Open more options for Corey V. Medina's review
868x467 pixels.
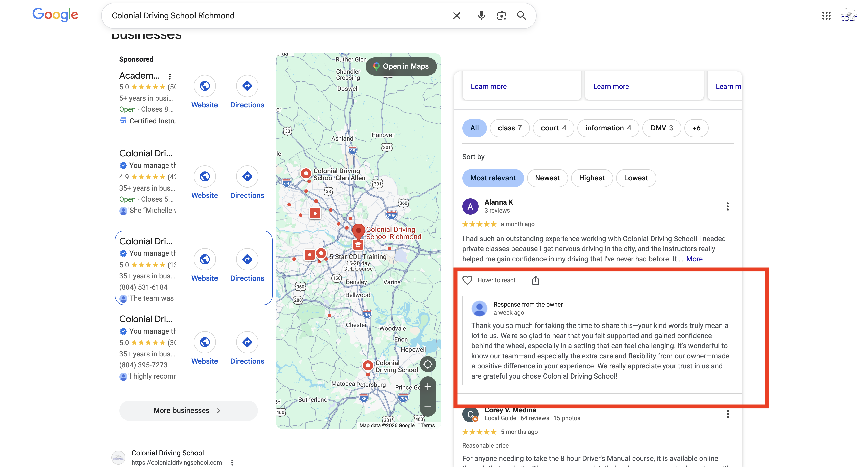pyautogui.click(x=727, y=414)
